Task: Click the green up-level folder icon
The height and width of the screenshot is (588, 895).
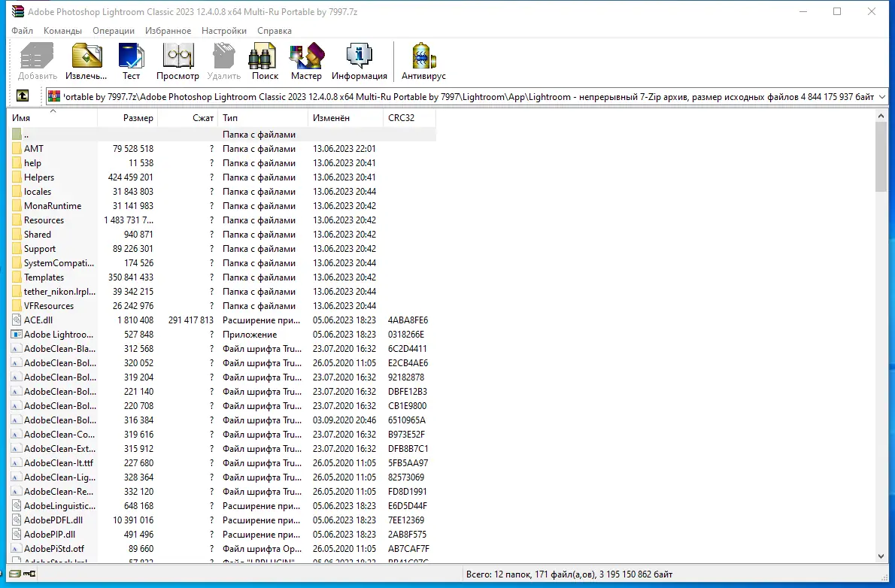Action: 22,96
